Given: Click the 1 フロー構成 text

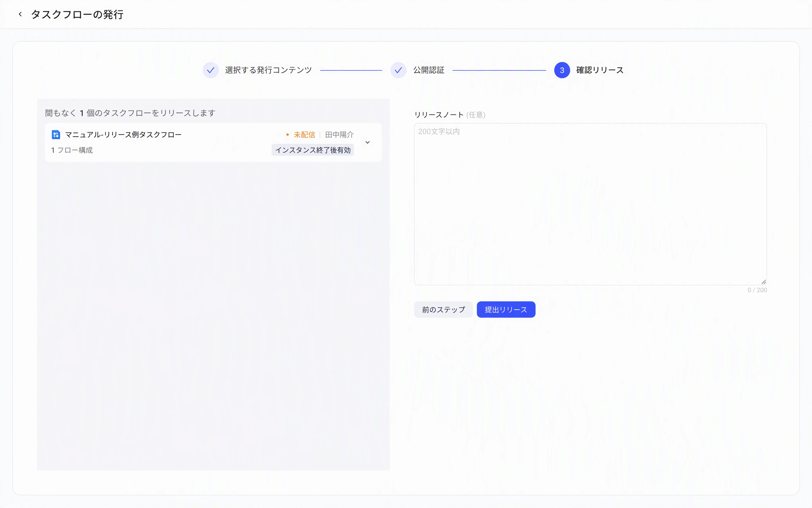Looking at the screenshot, I should (72, 150).
